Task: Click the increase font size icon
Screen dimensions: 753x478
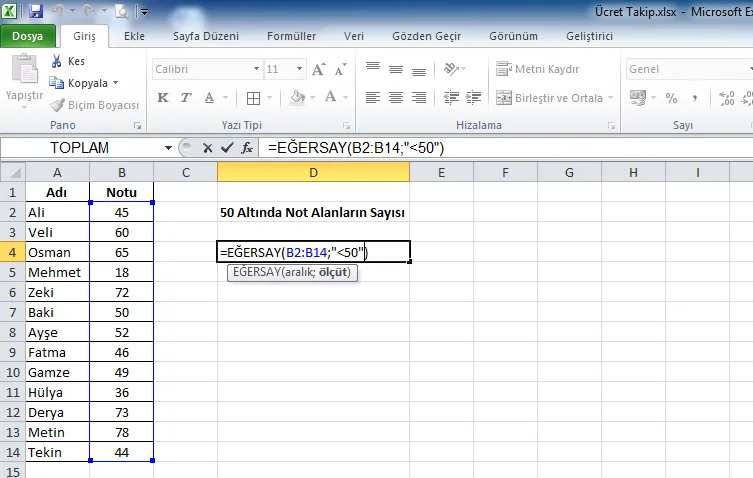Action: 318,70
